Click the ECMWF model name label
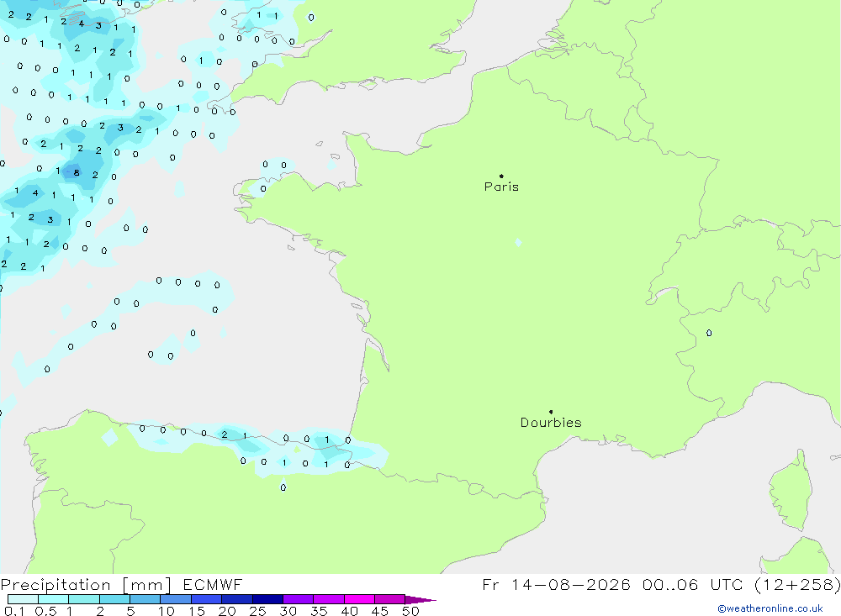This screenshot has width=841, height=616. [213, 585]
